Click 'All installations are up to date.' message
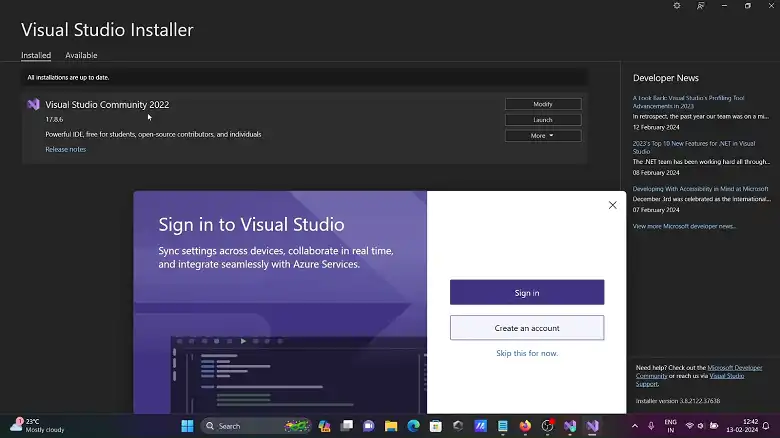This screenshot has width=780, height=438. [x=68, y=78]
